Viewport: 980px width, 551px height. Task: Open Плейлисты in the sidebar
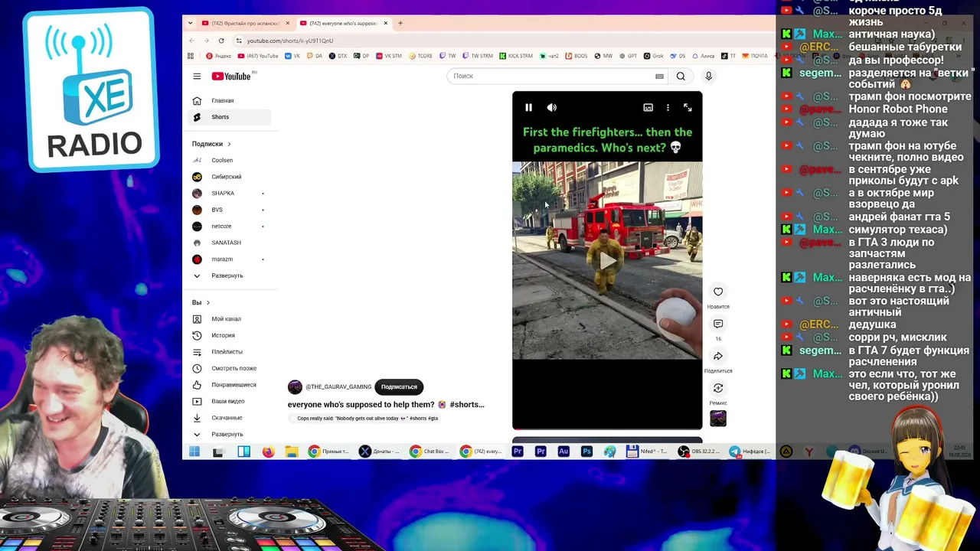230,351
